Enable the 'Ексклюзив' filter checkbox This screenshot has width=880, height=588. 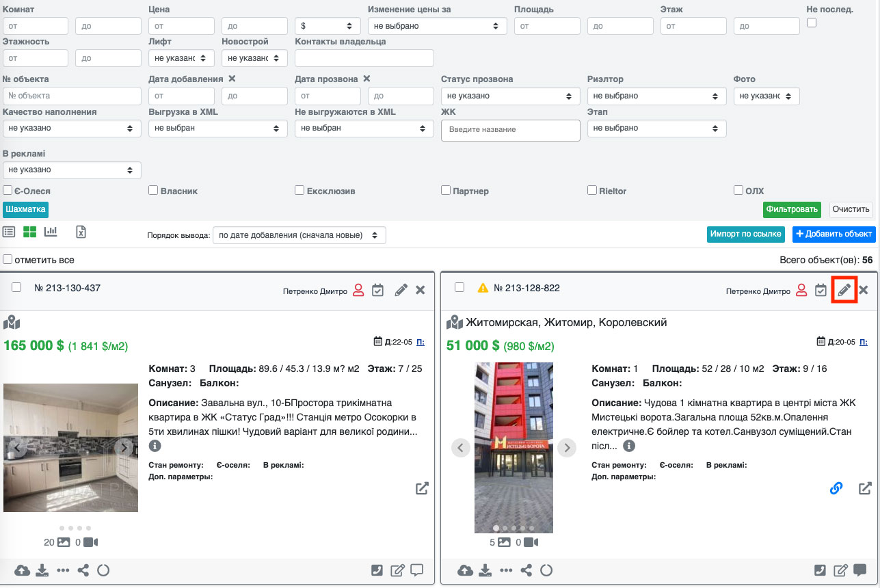pyautogui.click(x=299, y=191)
